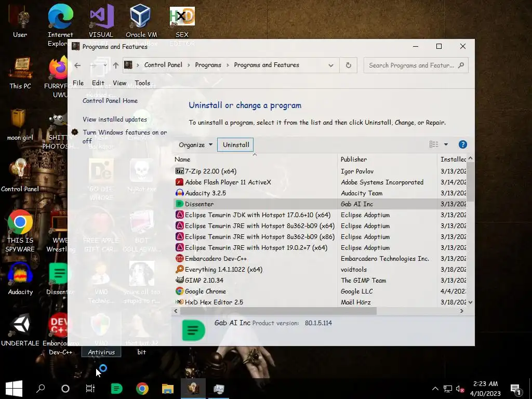Open the Edit menu

pos(98,83)
